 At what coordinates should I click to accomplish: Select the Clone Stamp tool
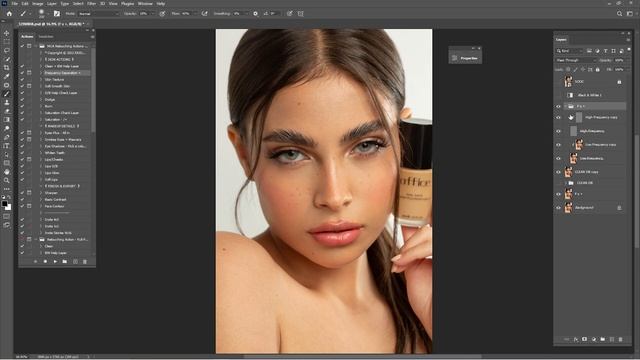[x=7, y=102]
